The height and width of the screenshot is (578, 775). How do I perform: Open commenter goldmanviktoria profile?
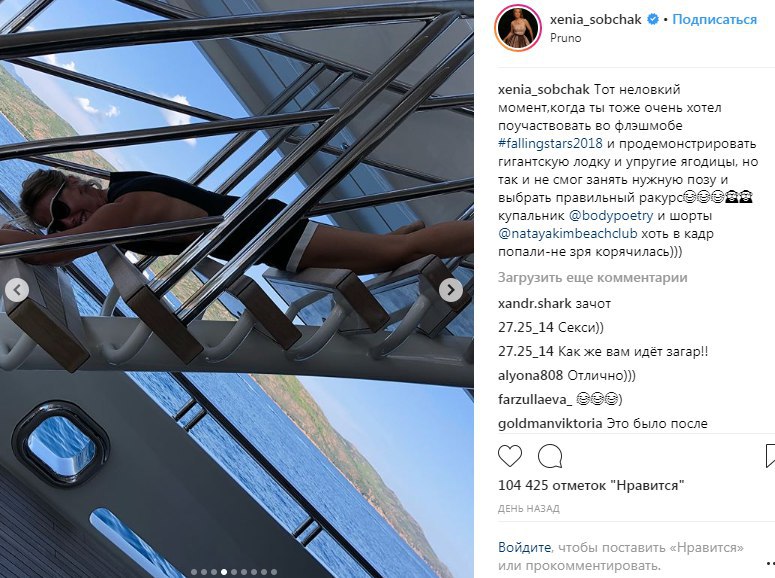550,423
